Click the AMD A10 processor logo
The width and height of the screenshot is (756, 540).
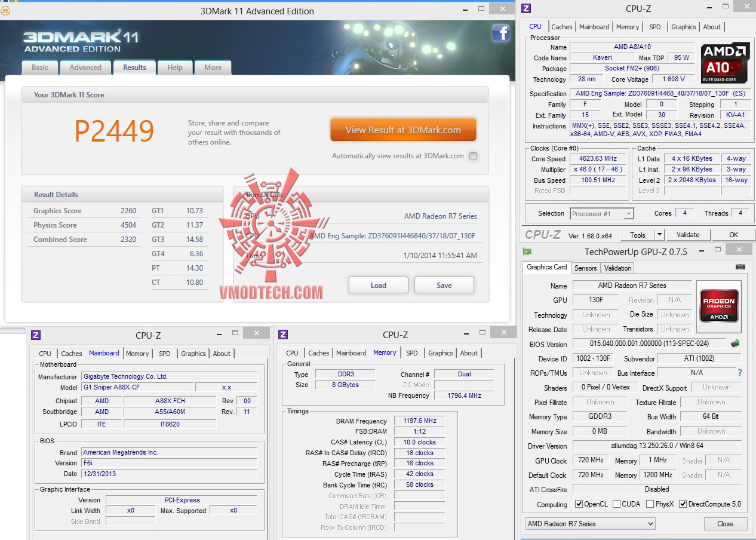click(x=725, y=63)
